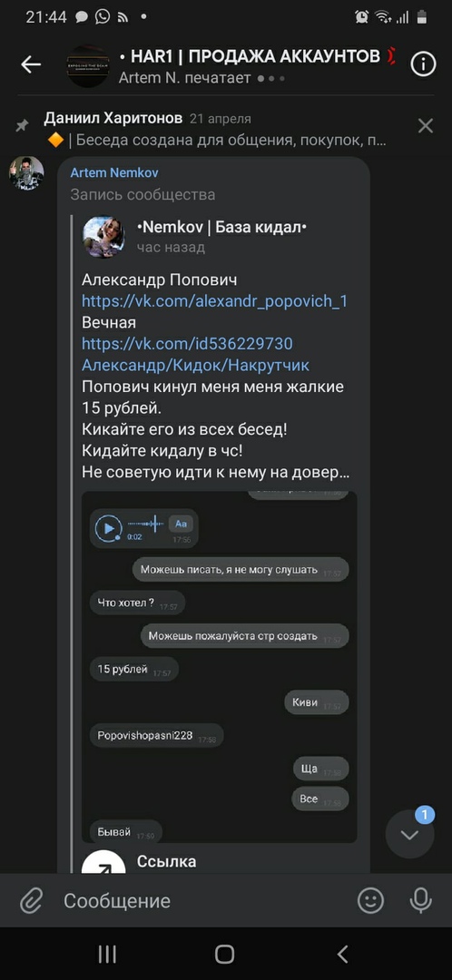The height and width of the screenshot is (980, 452).
Task: Open the alexandr_popovich_1 VK link
Action: (x=214, y=301)
